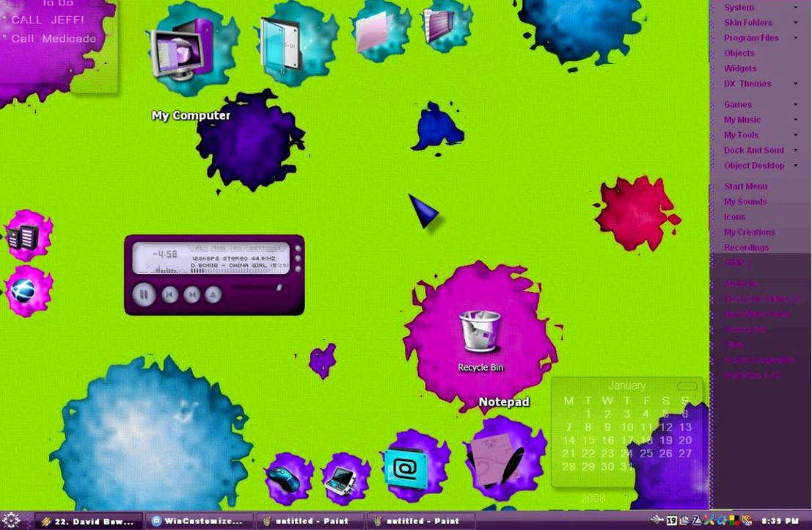The image size is (812, 530).
Task: Click the blue e browser tray icon
Action: click(x=721, y=520)
